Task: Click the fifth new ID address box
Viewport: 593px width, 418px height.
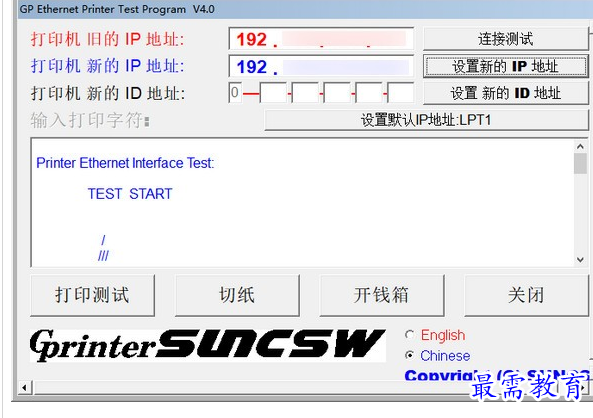Action: (x=369, y=93)
